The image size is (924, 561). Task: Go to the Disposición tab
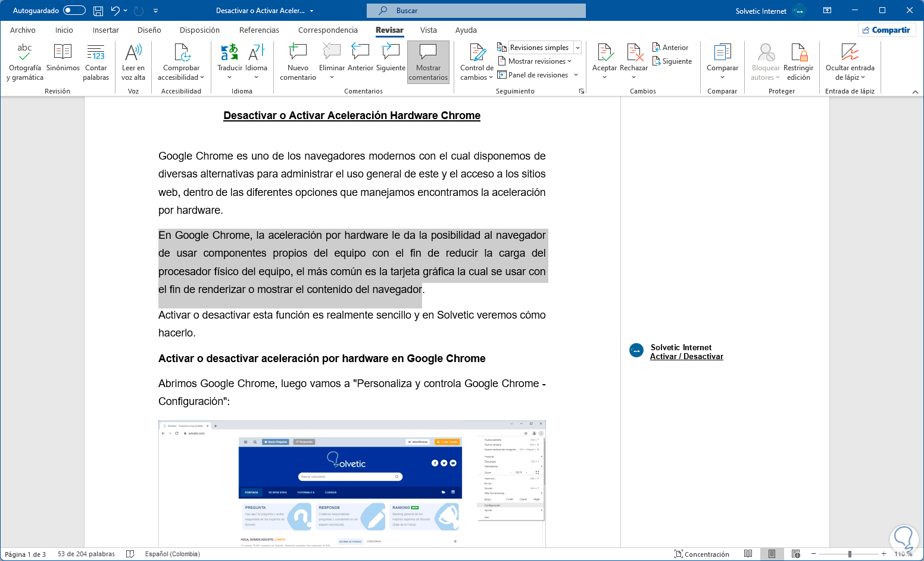click(x=199, y=30)
